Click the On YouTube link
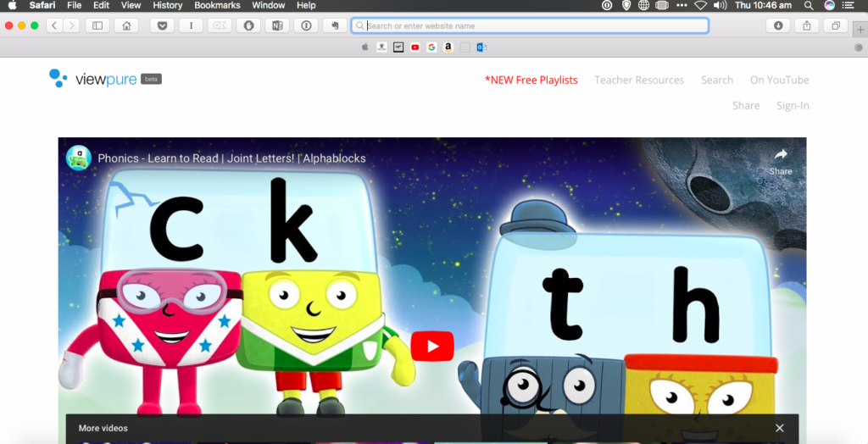Screen dimensions: 868x444 point(780,80)
